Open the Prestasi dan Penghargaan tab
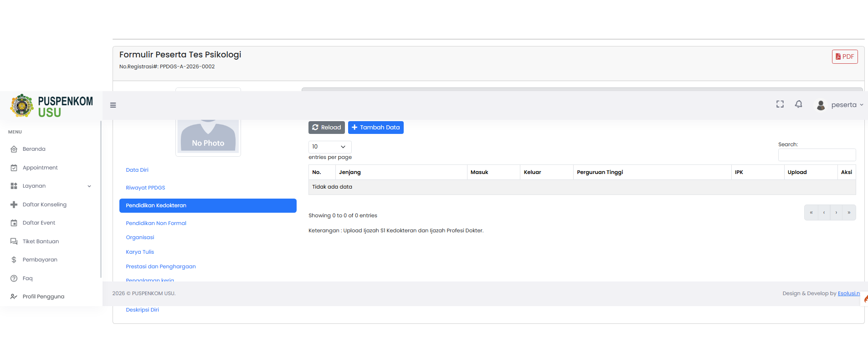 [161, 266]
